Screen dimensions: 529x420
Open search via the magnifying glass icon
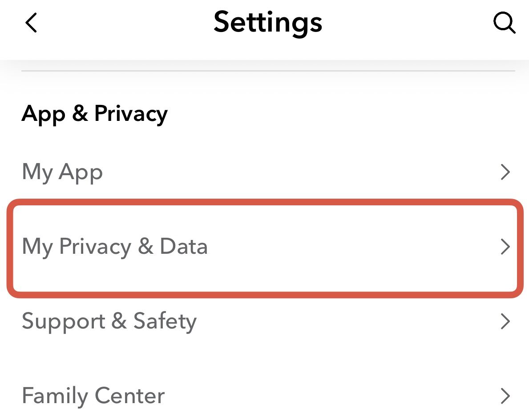pyautogui.click(x=505, y=23)
